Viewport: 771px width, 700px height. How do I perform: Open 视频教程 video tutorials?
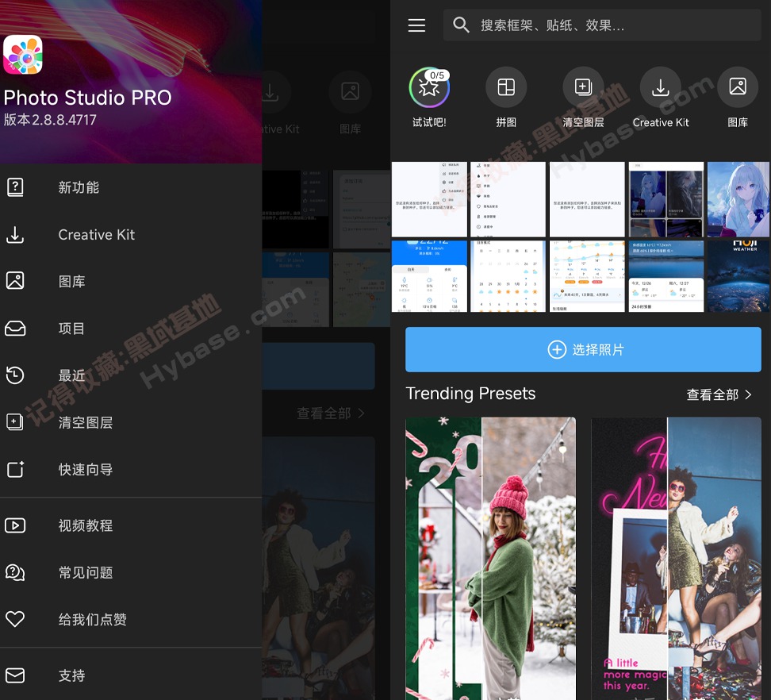point(85,525)
